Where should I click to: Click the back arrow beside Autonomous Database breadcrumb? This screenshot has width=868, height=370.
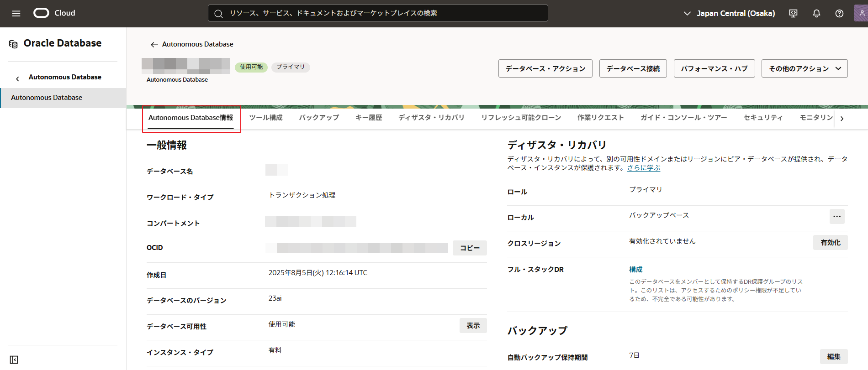point(154,45)
